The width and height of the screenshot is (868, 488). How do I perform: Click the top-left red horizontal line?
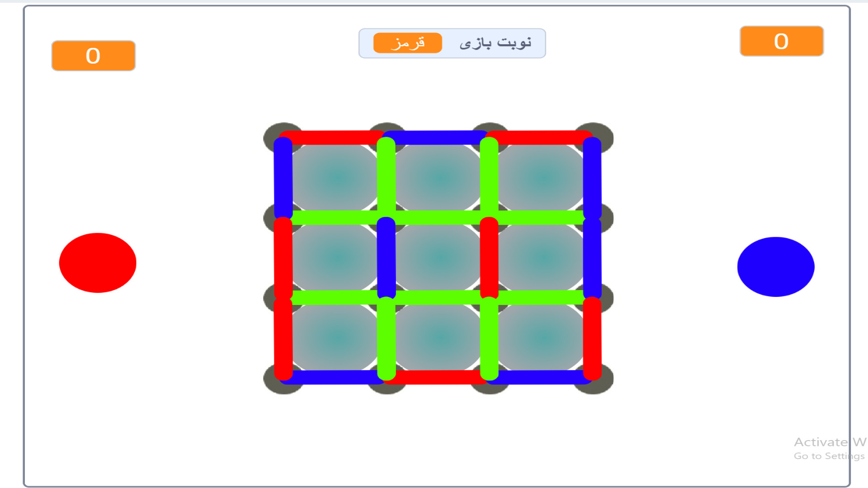[334, 137]
